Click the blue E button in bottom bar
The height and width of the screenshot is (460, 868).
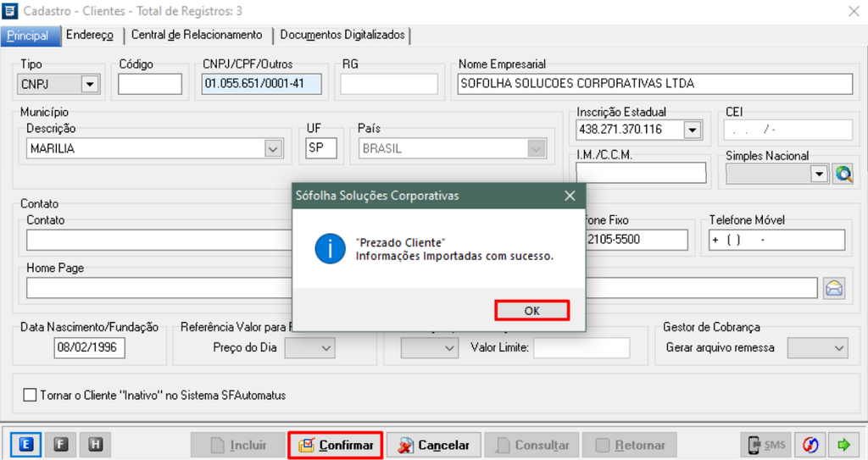(25, 445)
